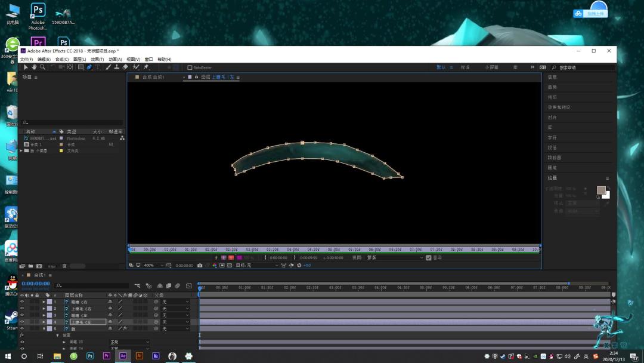Select the Eraser tool
The width and height of the screenshot is (644, 363).
pyautogui.click(x=125, y=67)
